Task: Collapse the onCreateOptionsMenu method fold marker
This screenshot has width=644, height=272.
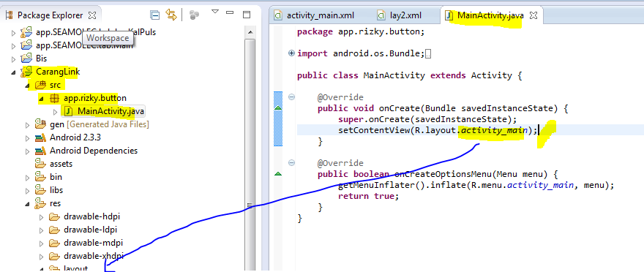Action: click(291, 163)
